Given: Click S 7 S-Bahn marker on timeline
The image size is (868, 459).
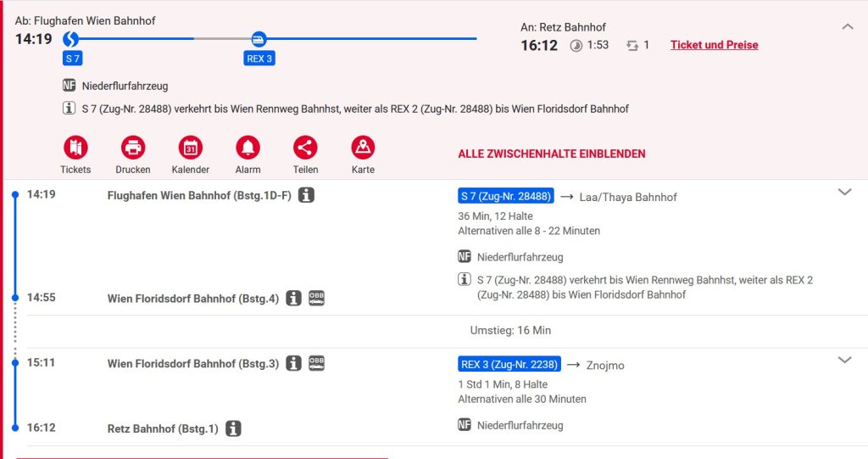Looking at the screenshot, I should pos(71,39).
